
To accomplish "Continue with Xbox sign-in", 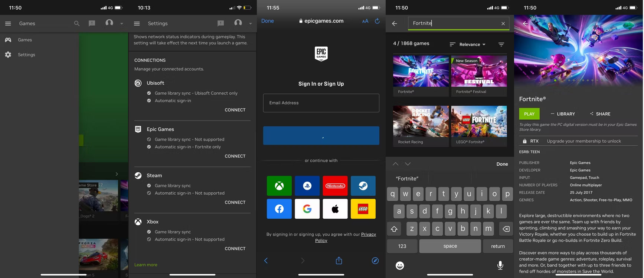I will [279, 186].
